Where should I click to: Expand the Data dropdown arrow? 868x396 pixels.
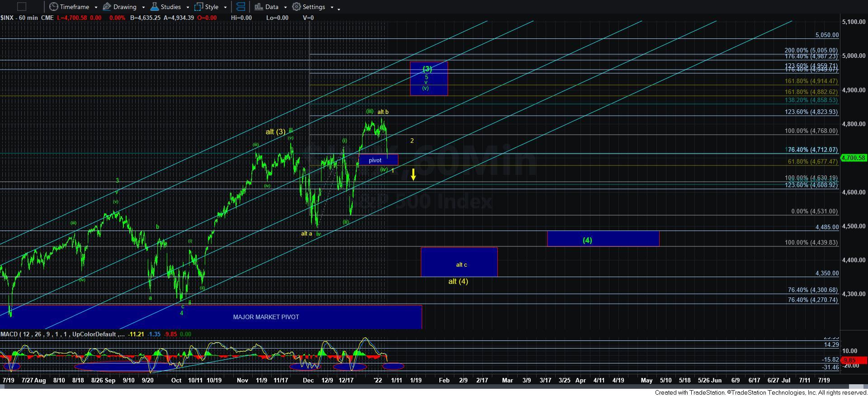[285, 7]
